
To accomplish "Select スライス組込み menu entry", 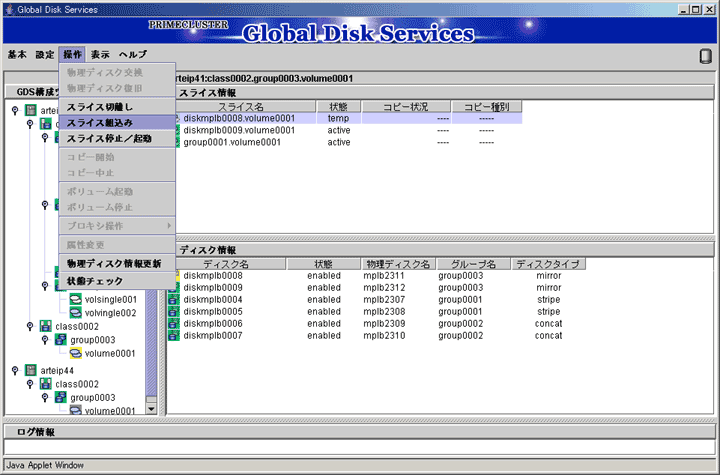I will 117,123.
